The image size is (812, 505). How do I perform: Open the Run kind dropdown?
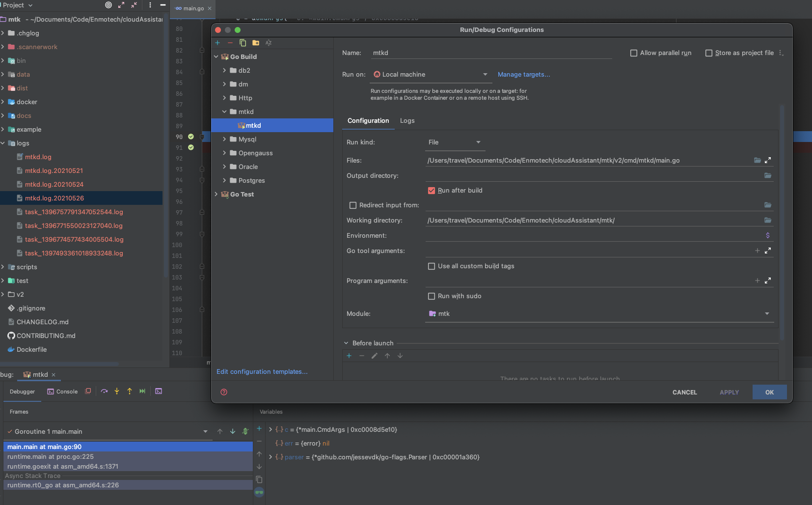pos(478,142)
